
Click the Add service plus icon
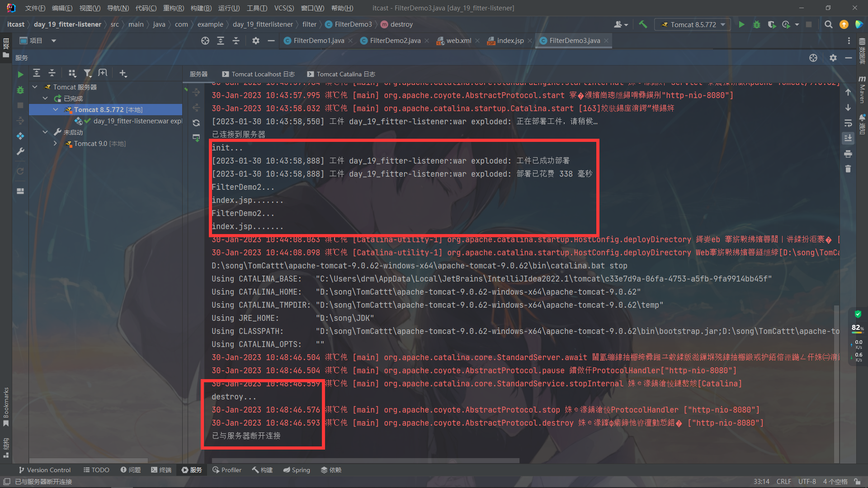click(x=123, y=73)
